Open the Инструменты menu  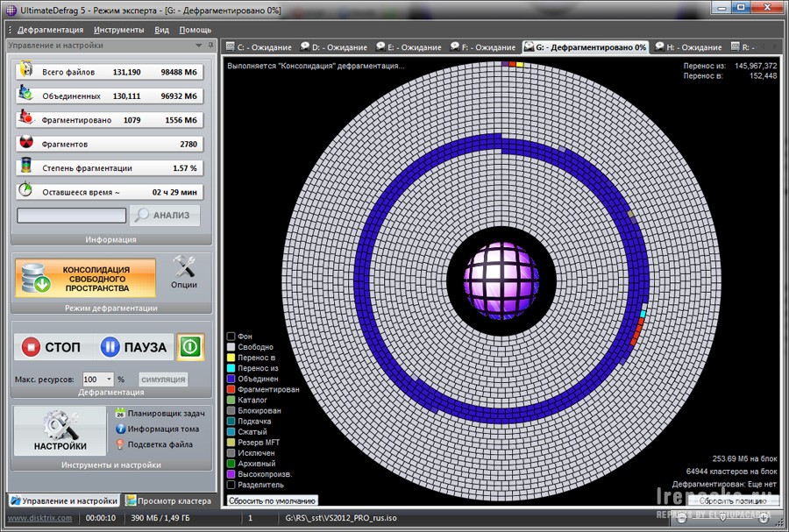pos(118,30)
